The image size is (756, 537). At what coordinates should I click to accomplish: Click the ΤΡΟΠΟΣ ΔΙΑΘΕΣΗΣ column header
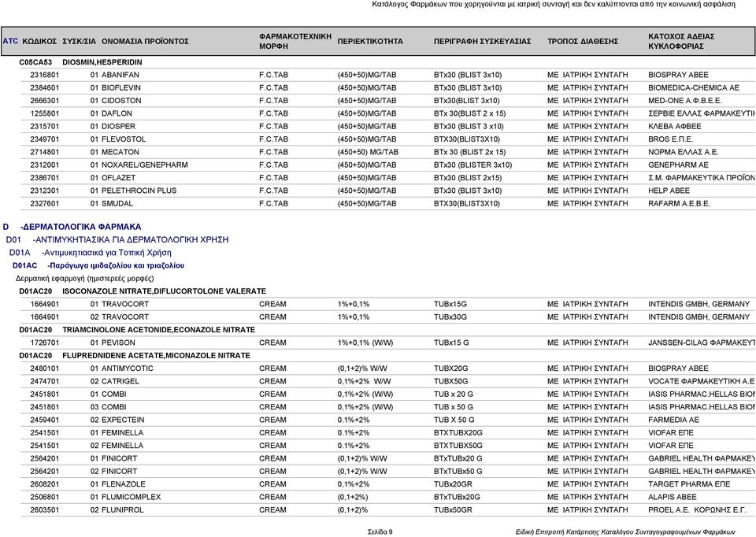[x=583, y=42]
